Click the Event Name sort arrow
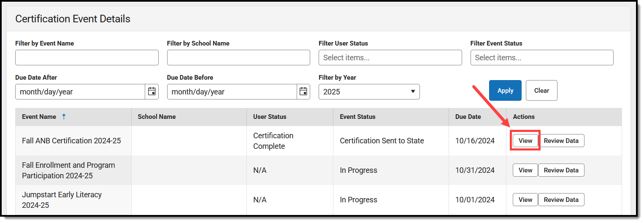 (x=64, y=117)
